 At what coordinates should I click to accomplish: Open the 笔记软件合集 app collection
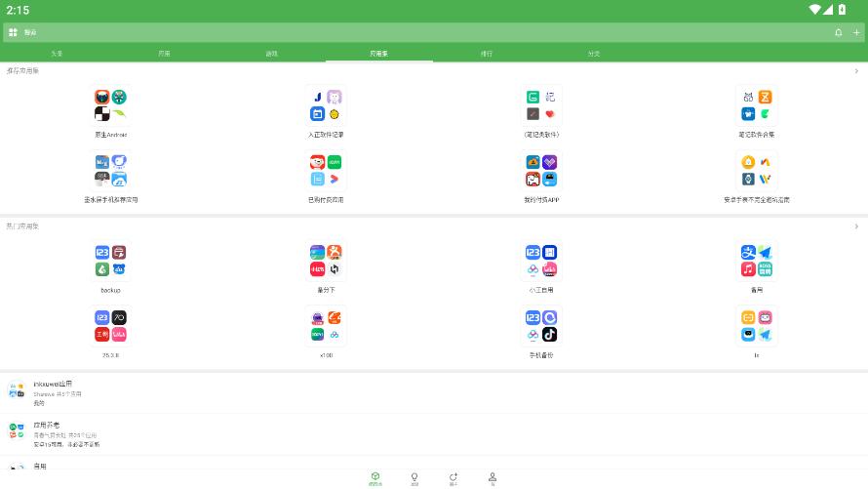tap(757, 112)
